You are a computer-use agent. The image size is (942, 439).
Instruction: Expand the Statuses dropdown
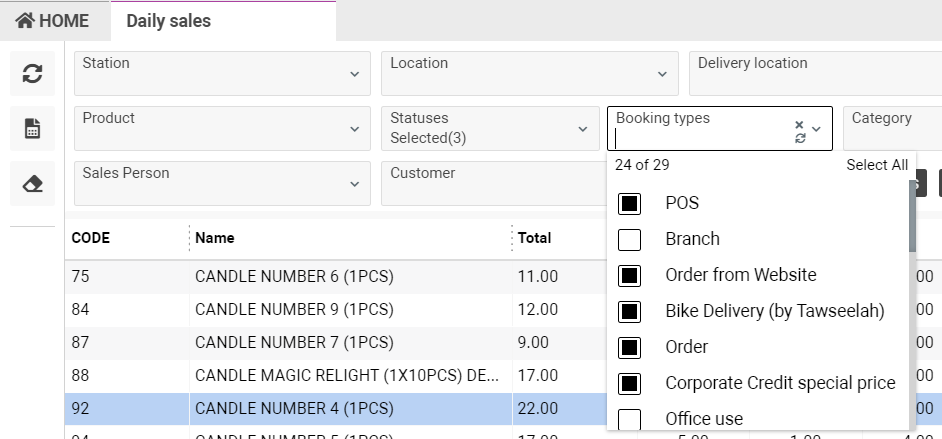click(x=583, y=129)
